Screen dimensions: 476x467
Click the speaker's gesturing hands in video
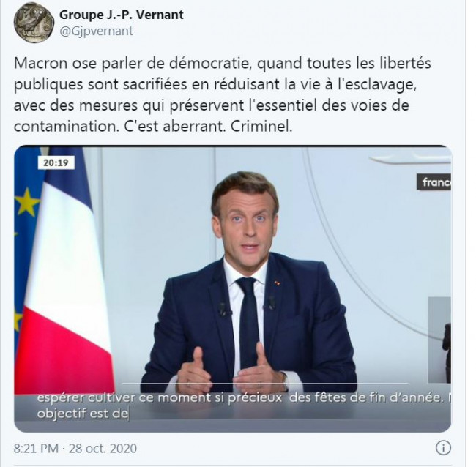231,369
